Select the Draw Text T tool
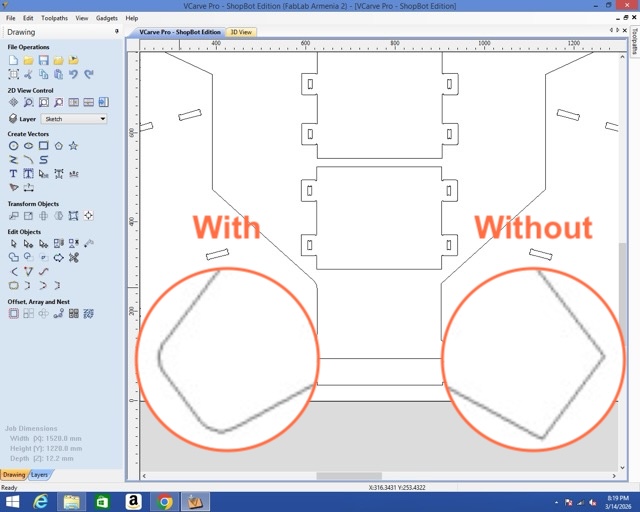The width and height of the screenshot is (640, 512). pos(13,174)
